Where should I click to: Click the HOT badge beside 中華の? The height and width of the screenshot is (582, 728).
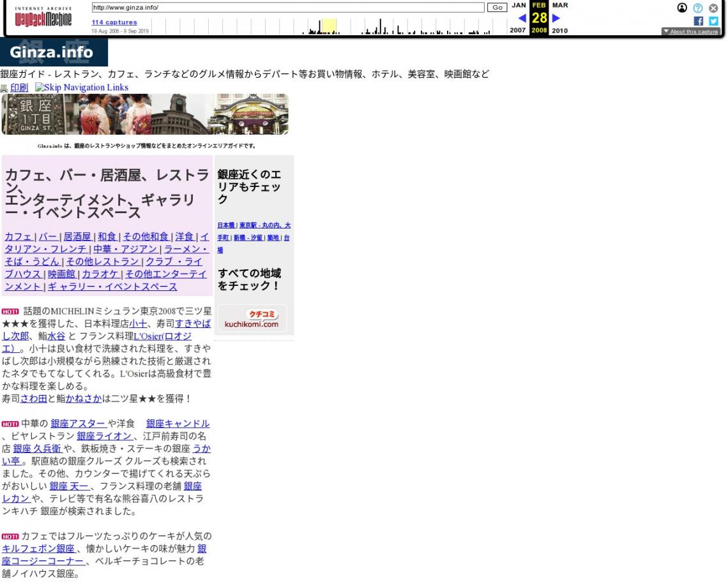tap(10, 424)
